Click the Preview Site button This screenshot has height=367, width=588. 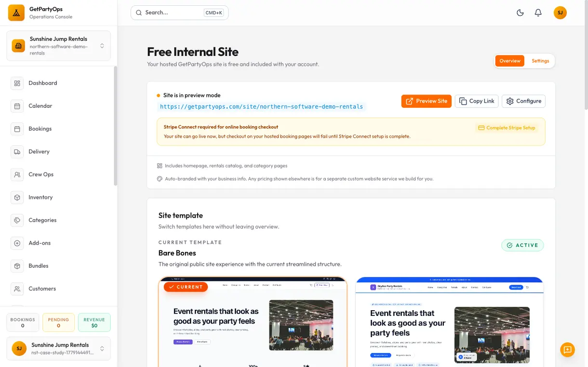click(x=427, y=101)
